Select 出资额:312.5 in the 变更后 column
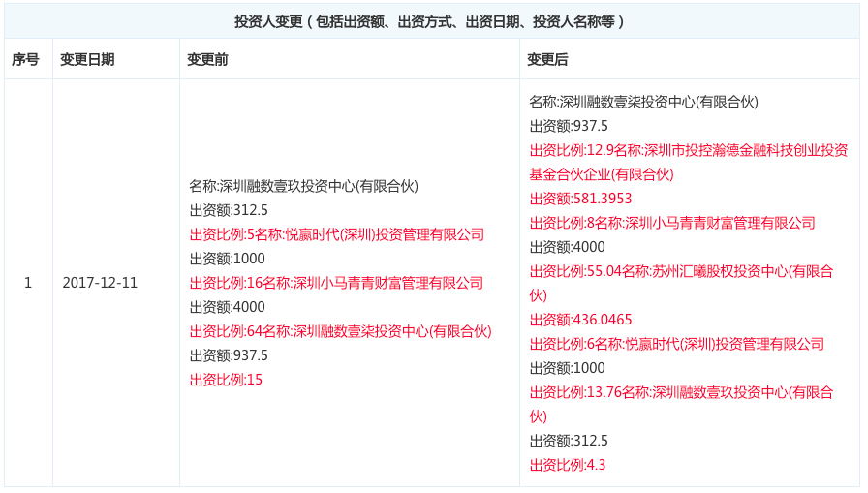The image size is (868, 493). pyautogui.click(x=569, y=441)
